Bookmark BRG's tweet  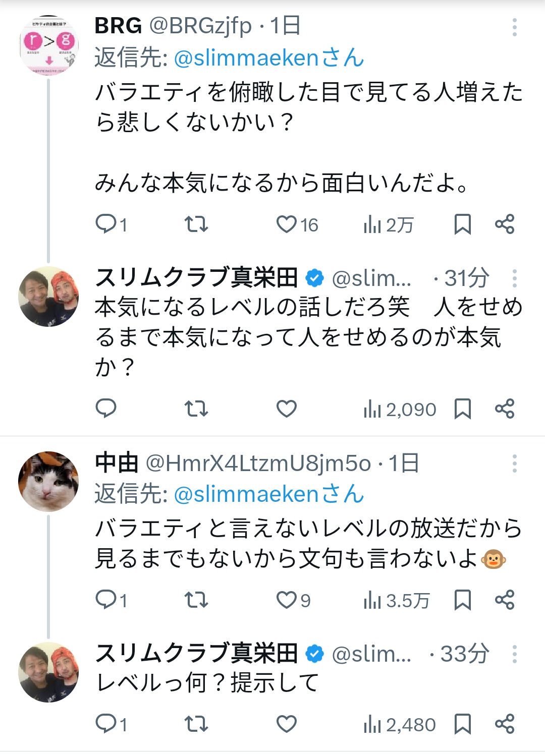point(462,224)
